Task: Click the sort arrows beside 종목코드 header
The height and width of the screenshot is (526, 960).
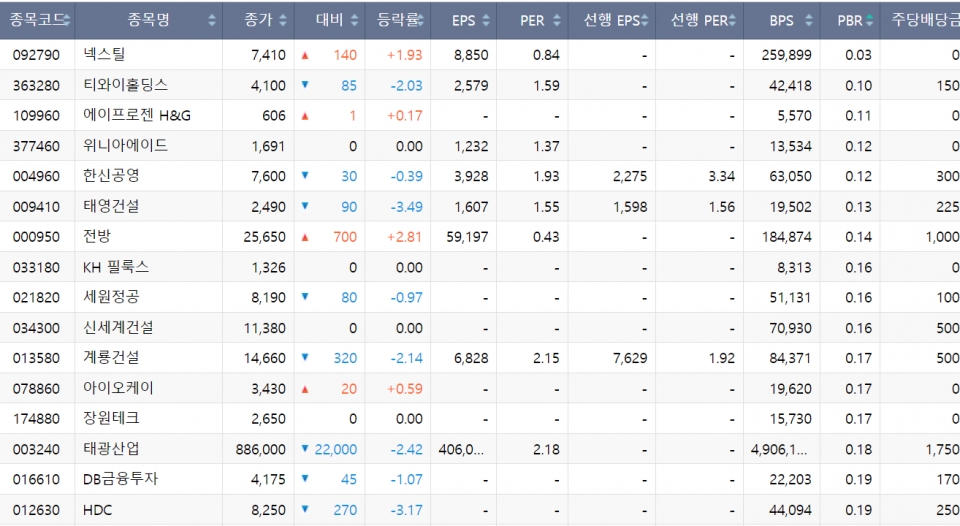Action: 65,20
